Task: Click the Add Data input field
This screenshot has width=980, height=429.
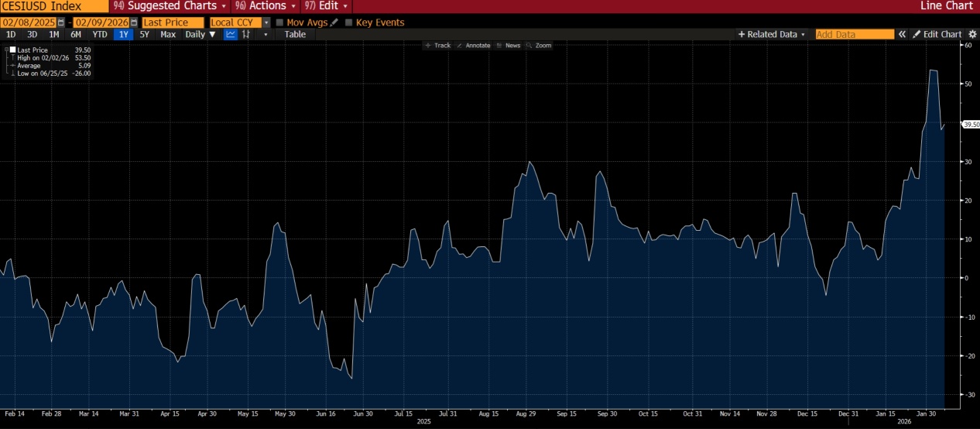Action: (x=855, y=34)
